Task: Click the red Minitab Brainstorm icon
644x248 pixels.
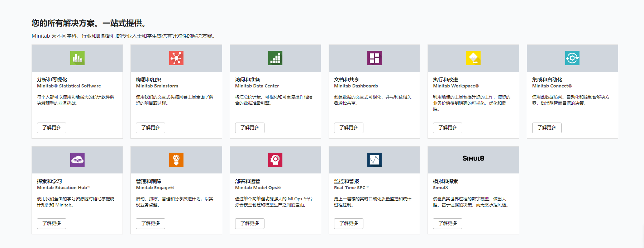Action: tap(176, 58)
